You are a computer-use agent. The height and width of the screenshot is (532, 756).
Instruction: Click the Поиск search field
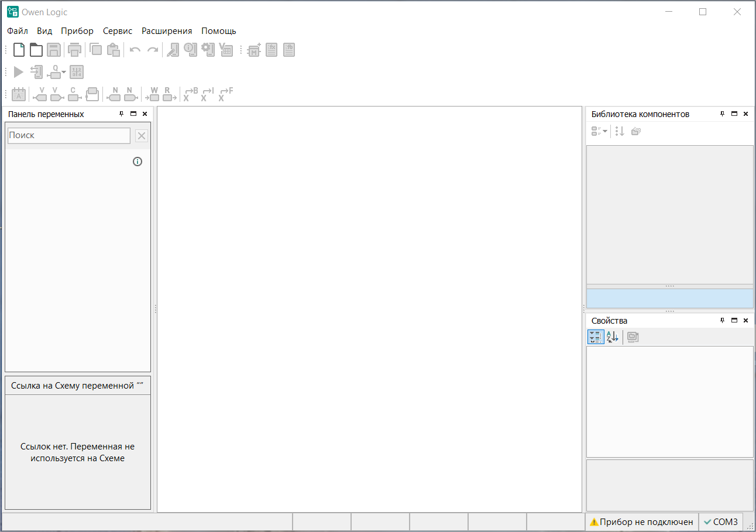69,135
